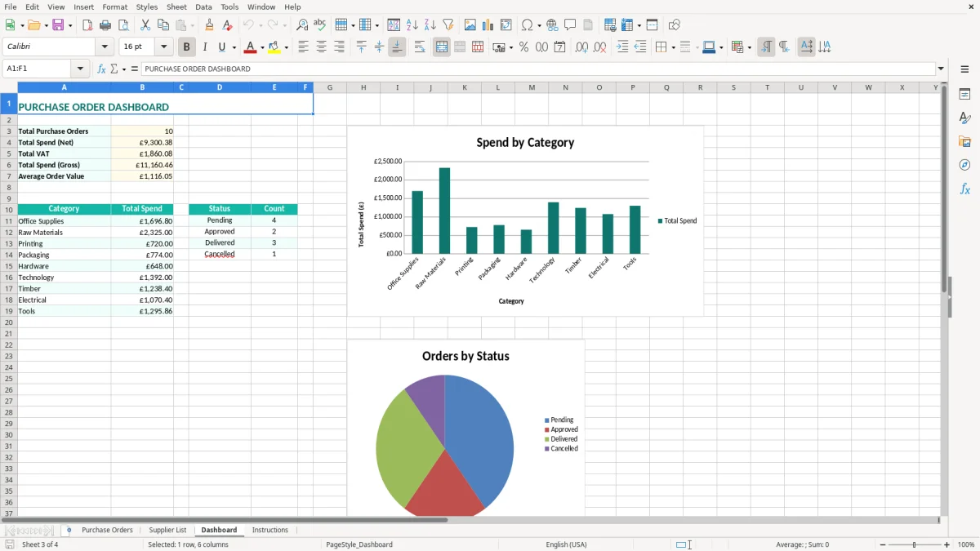Toggle Align Bottom button

397,47
